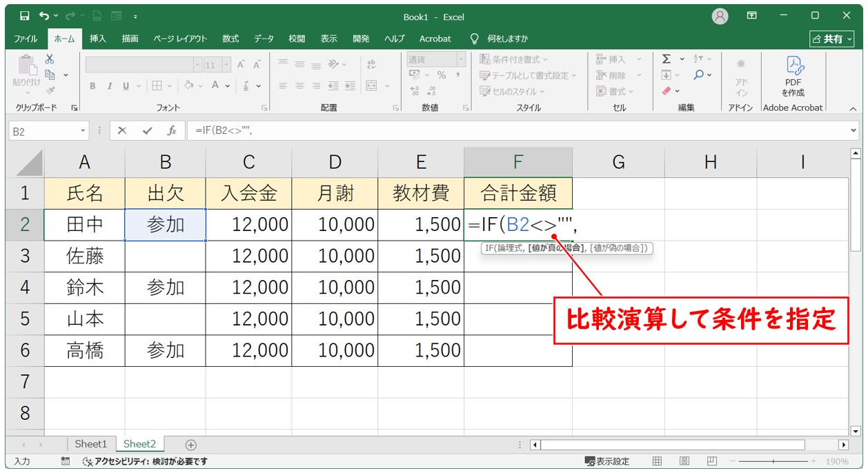868x473 pixels.
Task: Click the accessibility status message in status bar
Action: (x=145, y=461)
